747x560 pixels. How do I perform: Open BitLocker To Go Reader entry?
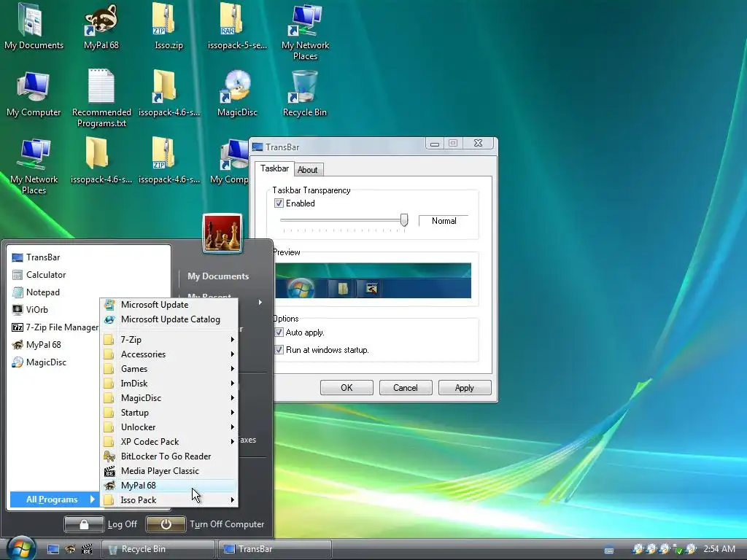click(x=169, y=456)
